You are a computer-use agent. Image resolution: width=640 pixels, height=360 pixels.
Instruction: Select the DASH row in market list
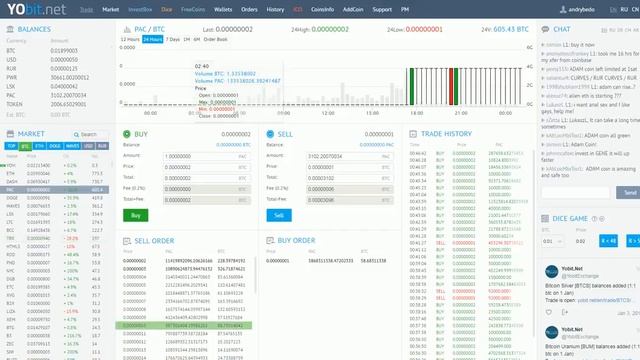point(55,182)
